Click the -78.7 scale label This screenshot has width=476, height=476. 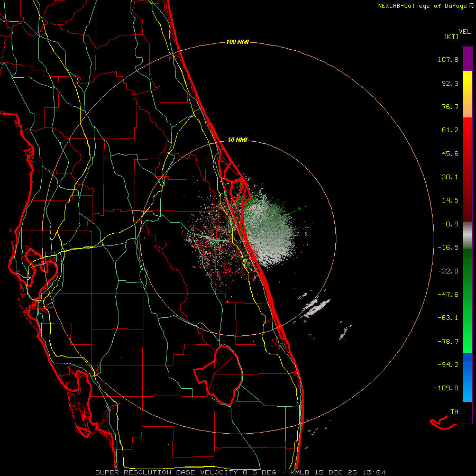(448, 342)
